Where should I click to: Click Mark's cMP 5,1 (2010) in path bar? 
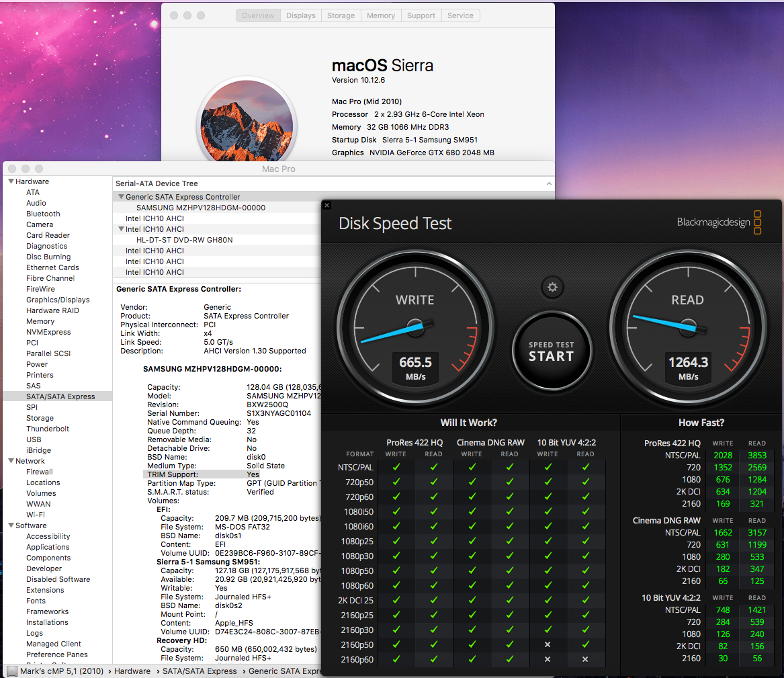click(x=62, y=671)
